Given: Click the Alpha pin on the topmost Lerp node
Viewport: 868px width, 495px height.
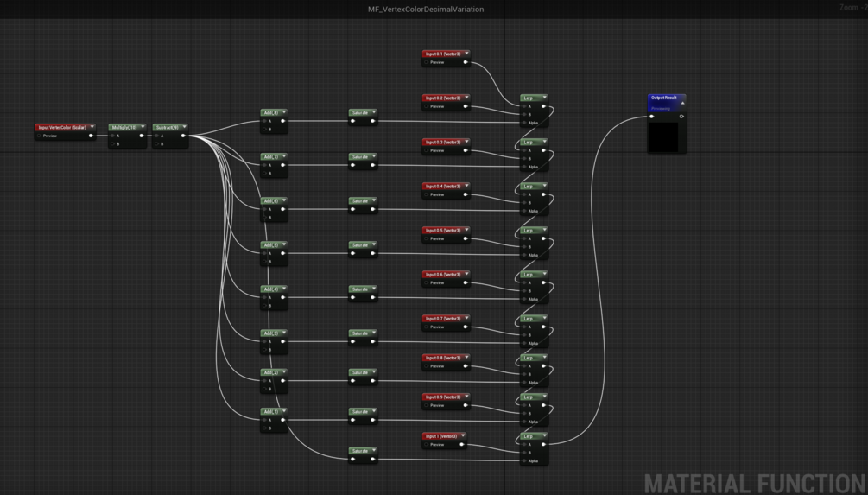Looking at the screenshot, I should tap(523, 123).
